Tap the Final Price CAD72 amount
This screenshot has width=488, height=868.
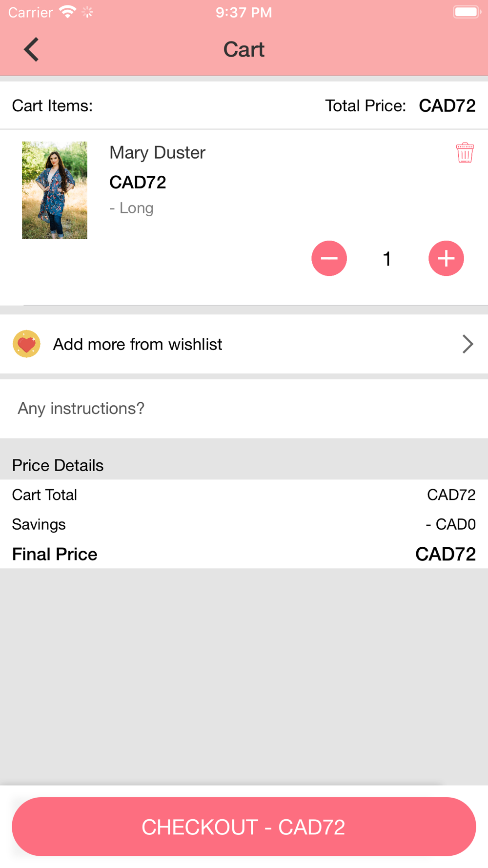click(445, 554)
